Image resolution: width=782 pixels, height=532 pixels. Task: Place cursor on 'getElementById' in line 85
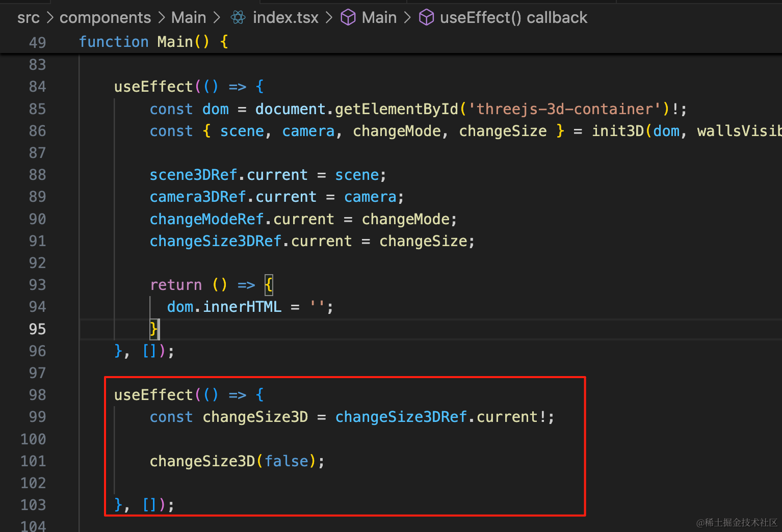pyautogui.click(x=397, y=109)
